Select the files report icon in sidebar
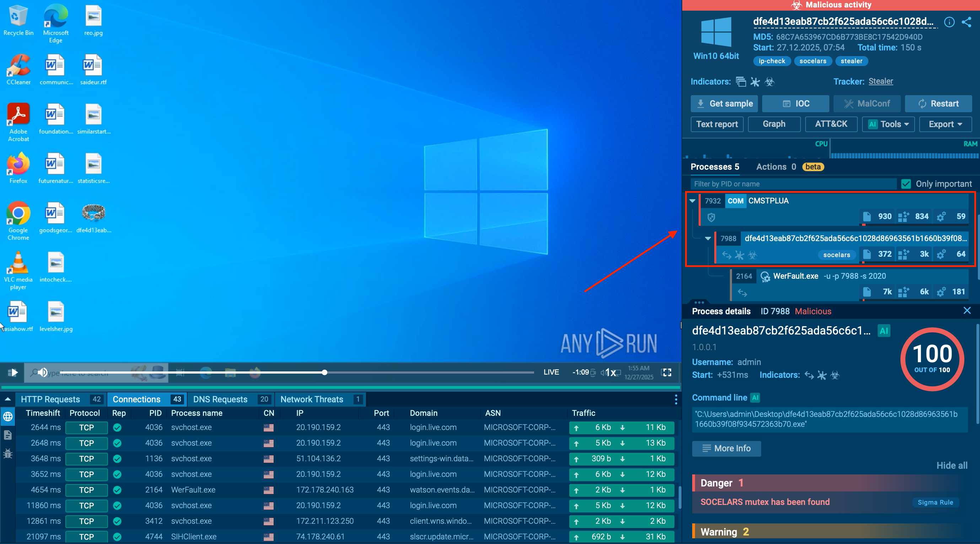 click(7, 435)
